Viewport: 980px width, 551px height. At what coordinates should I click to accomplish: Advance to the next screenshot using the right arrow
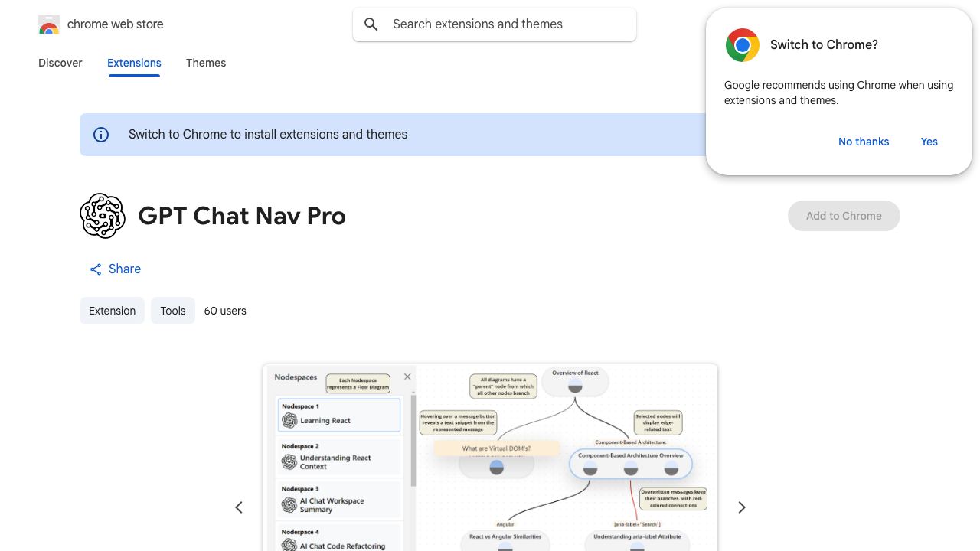741,507
